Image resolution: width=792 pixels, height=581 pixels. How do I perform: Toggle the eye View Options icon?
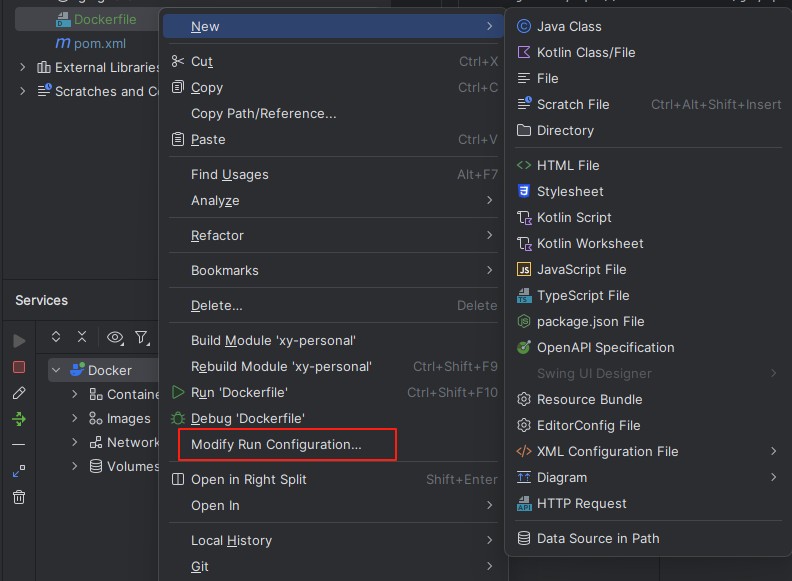(115, 338)
